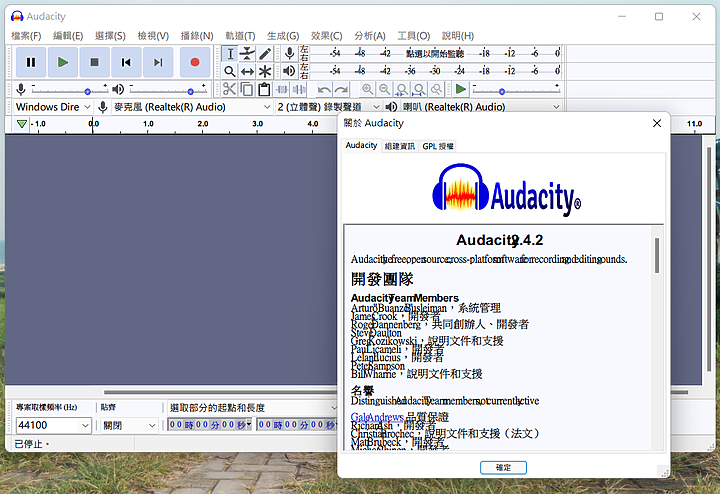Open the 檢視(V) menu
Viewport: 720px width, 494px height.
click(153, 35)
